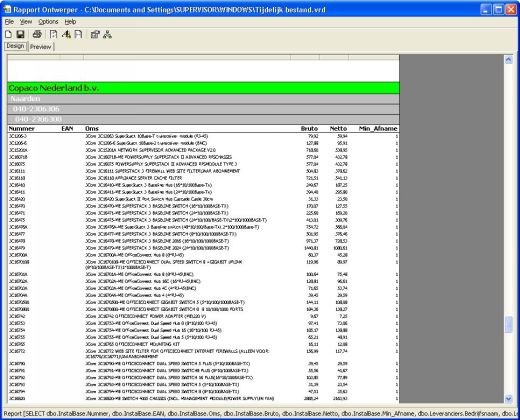The image size is (520, 420).
Task: Select the green Copaco Nederland b.v. header band
Action: (x=203, y=88)
